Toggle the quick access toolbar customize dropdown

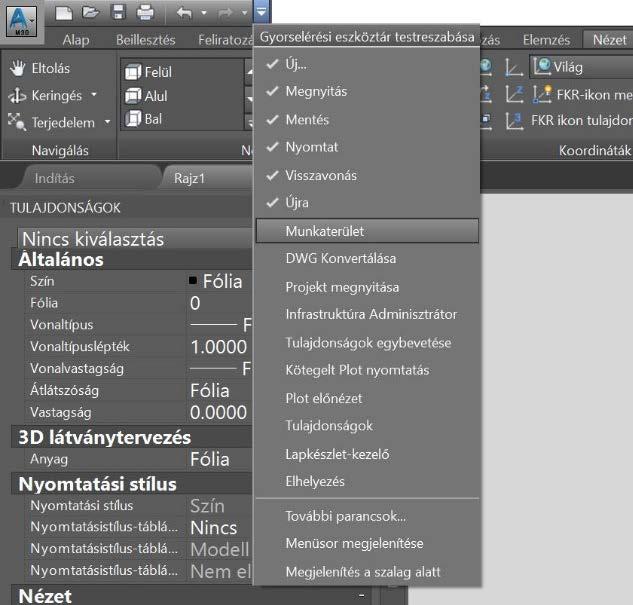tap(262, 12)
